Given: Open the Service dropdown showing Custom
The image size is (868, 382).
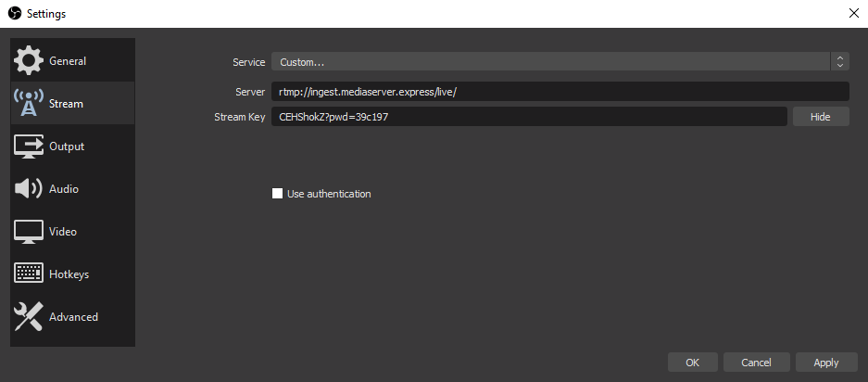Looking at the screenshot, I should (x=551, y=61).
